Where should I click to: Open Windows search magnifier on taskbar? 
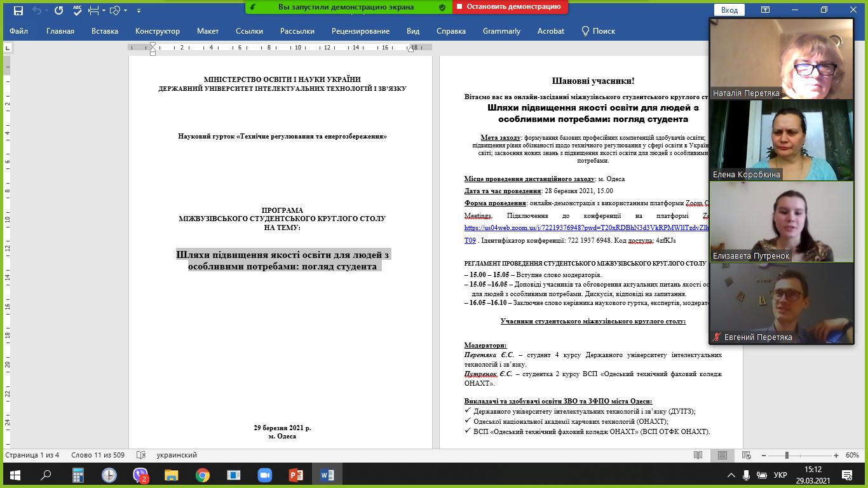pos(46,475)
